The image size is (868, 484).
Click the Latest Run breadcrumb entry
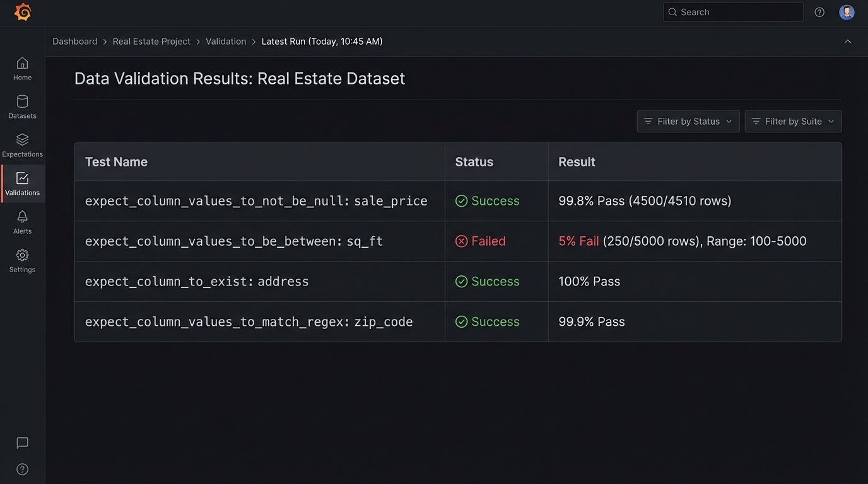coord(322,41)
